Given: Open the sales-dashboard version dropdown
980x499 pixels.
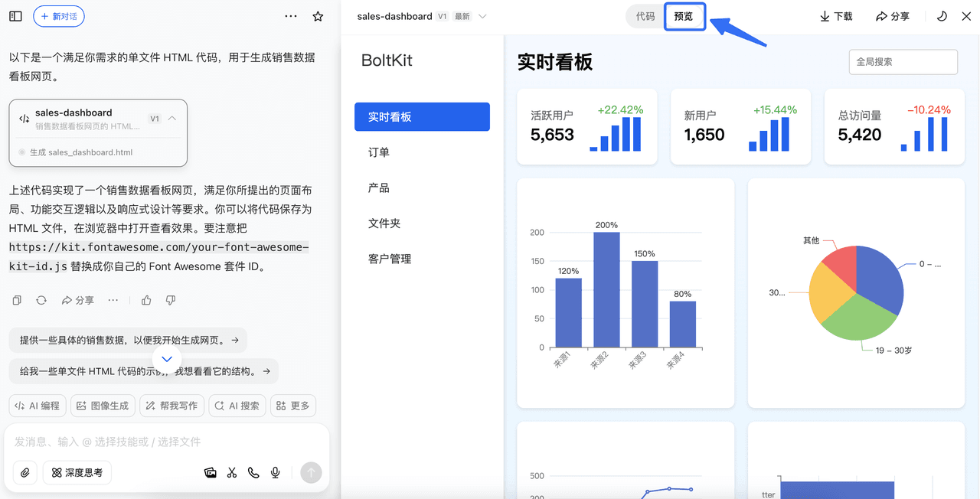Looking at the screenshot, I should (x=482, y=16).
